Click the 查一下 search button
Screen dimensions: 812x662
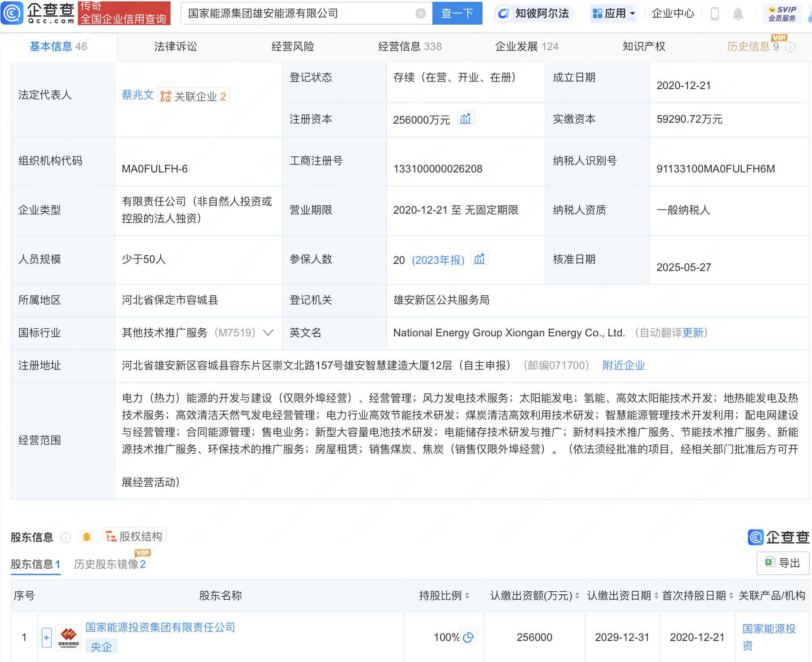click(457, 13)
